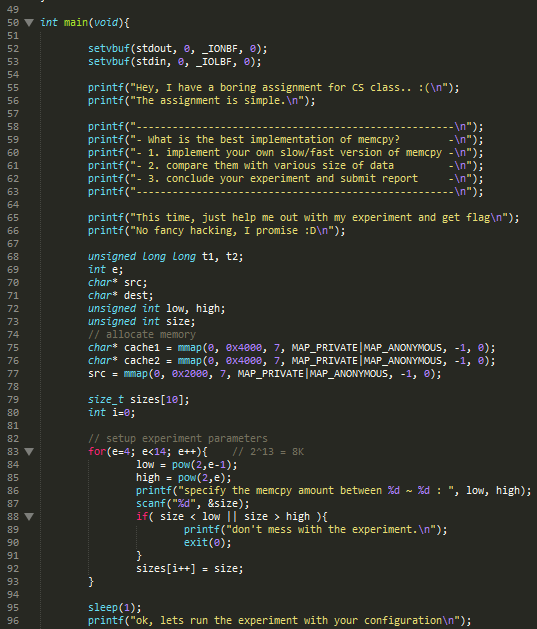Collapse the for loop fold arrow at line 83
Image resolution: width=537 pixels, height=629 pixels.
pyautogui.click(x=29, y=452)
